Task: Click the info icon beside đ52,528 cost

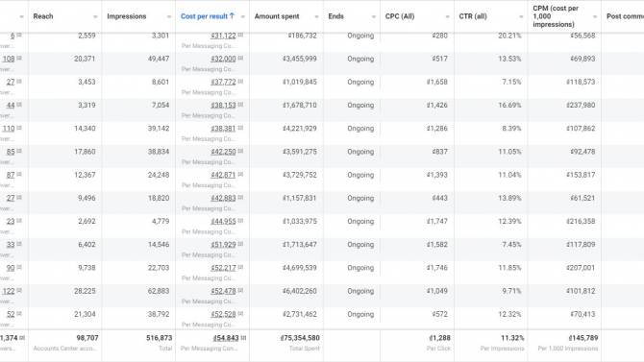Action: tap(240, 314)
